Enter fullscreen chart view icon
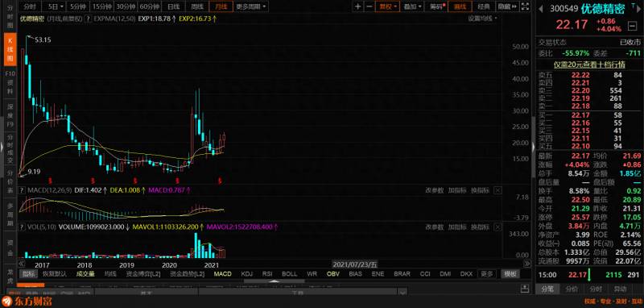 pyautogui.click(x=526, y=6)
